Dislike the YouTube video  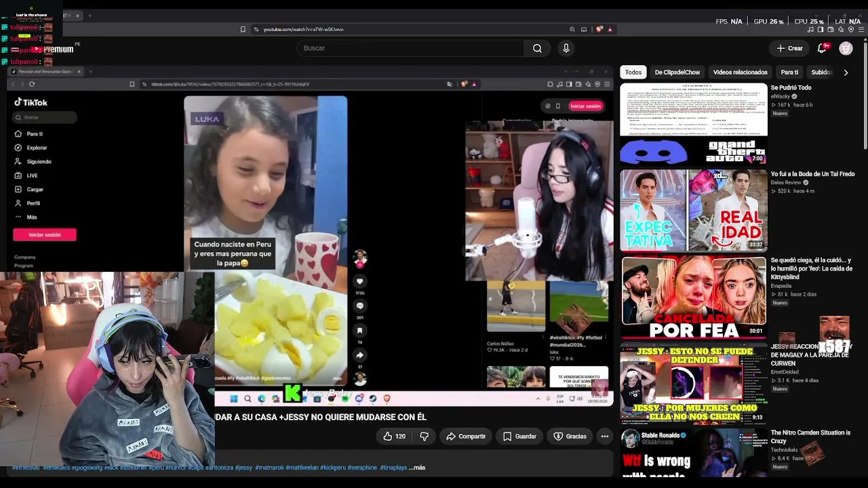(x=425, y=436)
